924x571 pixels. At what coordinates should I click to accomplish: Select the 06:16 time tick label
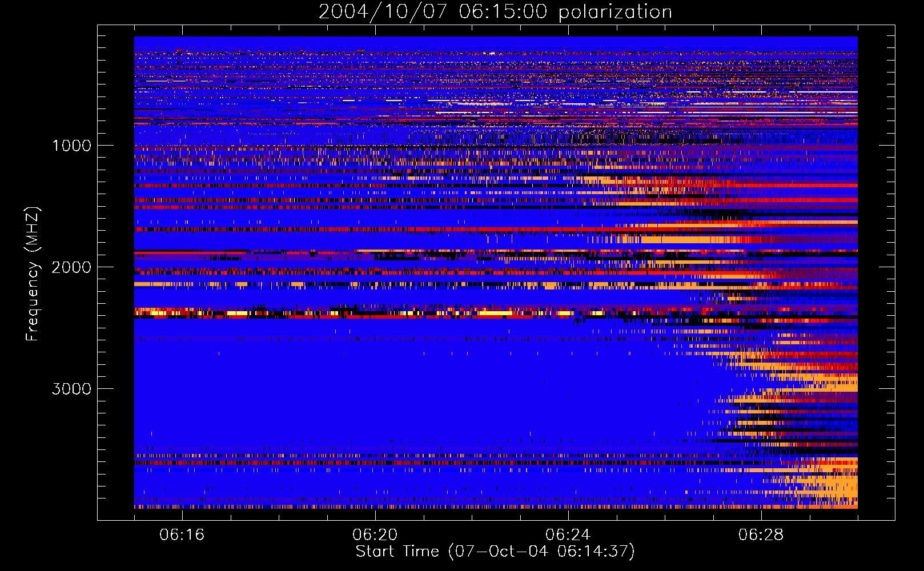pos(182,535)
